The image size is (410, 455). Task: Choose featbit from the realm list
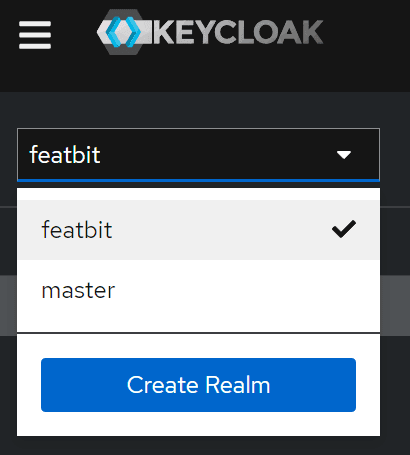click(x=77, y=230)
